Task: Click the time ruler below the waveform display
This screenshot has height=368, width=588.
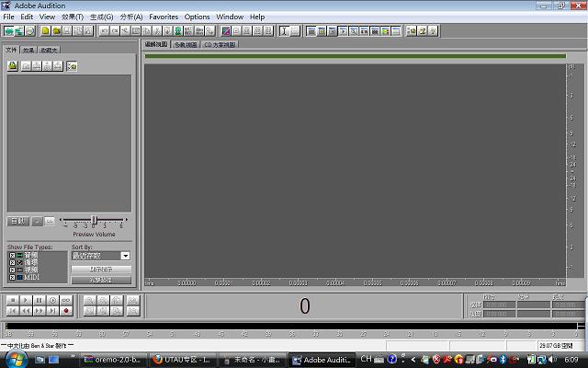Action: tap(356, 282)
